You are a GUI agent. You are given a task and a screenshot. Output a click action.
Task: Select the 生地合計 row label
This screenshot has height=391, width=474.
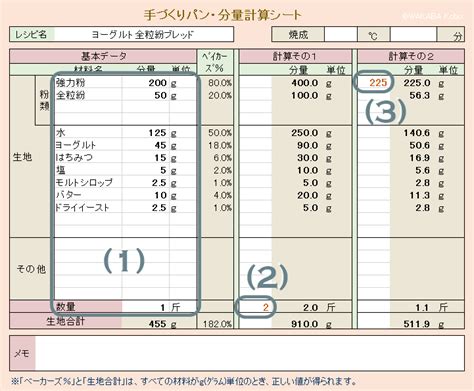(66, 321)
